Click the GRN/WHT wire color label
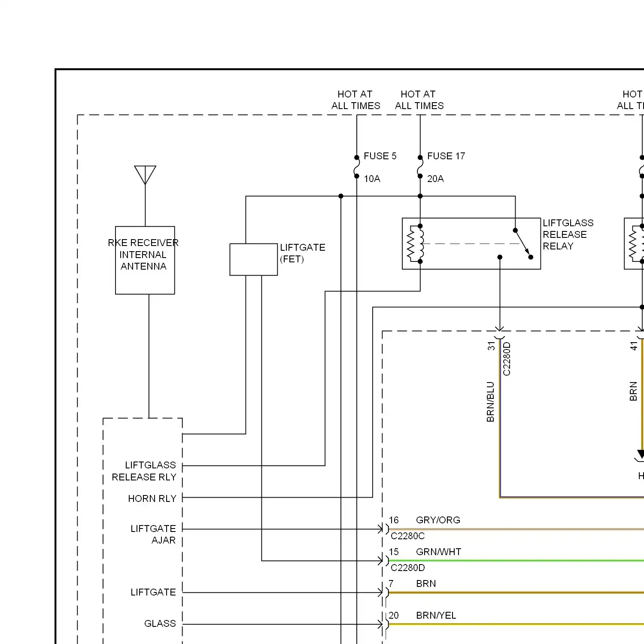Viewport: 644px width, 644px height. (438, 552)
